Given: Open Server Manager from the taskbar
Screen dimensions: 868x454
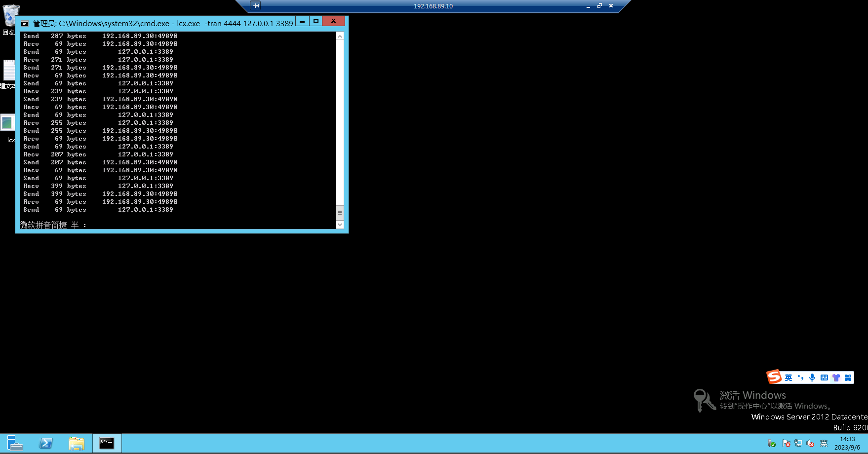Looking at the screenshot, I should [x=15, y=443].
